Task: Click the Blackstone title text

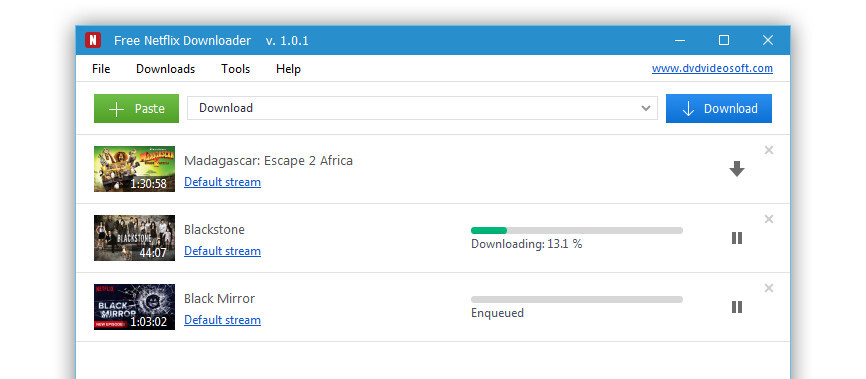Action: 214,230
